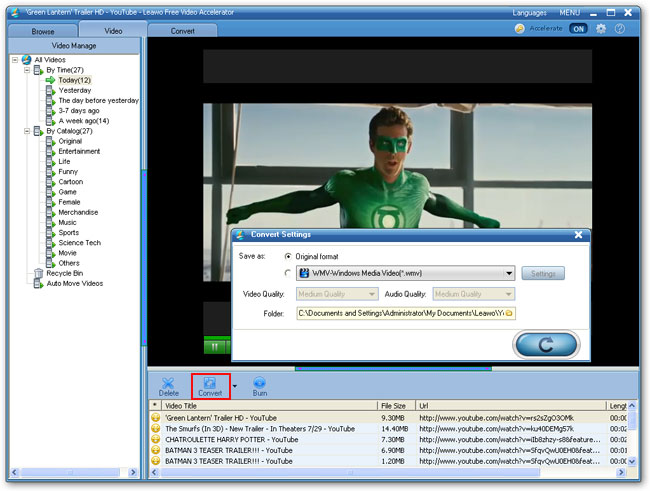Viewport: 650px width, 491px height.
Task: Click the key icon next to Accelerate
Action: 519,29
